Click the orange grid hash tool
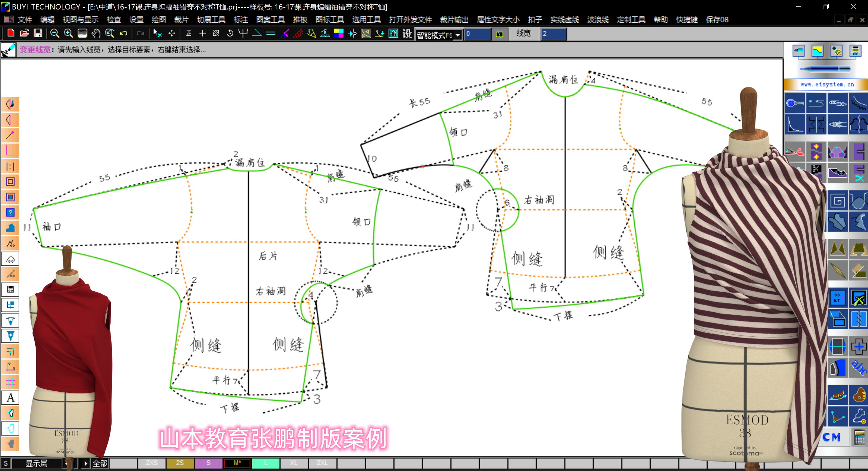 11,382
